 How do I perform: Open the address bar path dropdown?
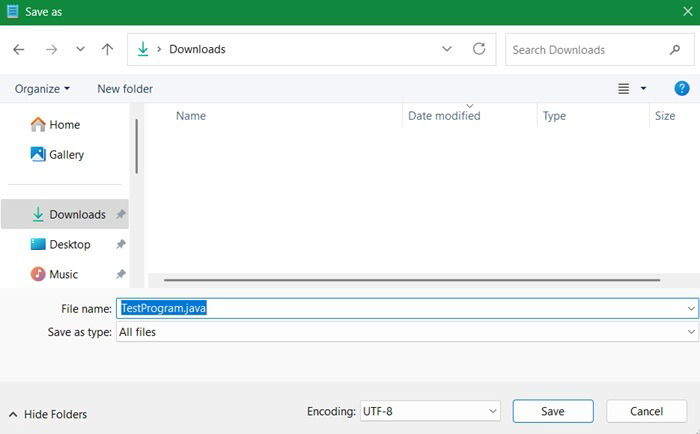point(447,49)
